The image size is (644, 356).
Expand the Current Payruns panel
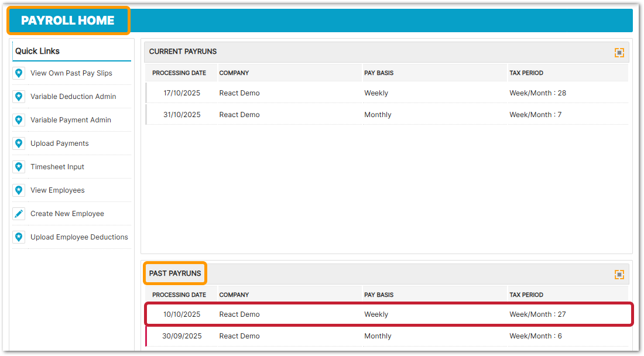point(619,53)
